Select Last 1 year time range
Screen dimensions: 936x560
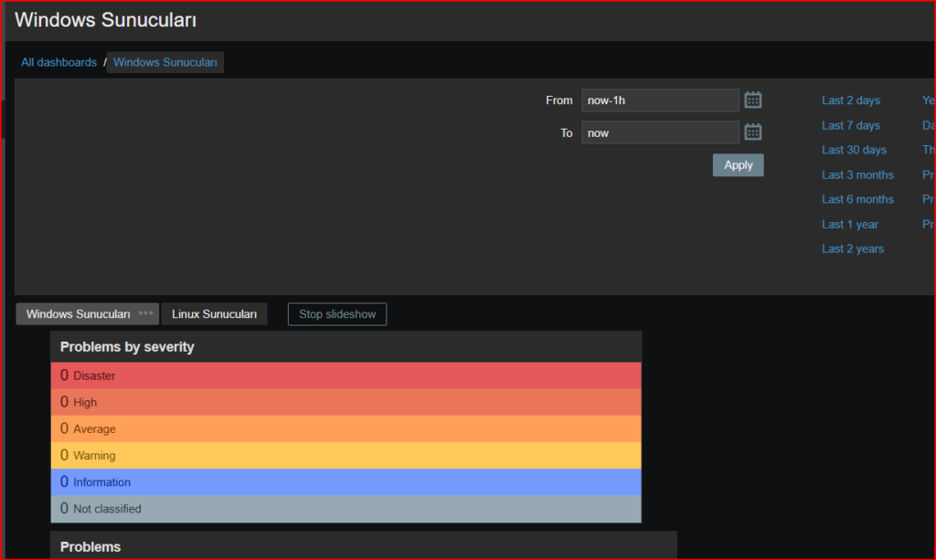tap(849, 224)
